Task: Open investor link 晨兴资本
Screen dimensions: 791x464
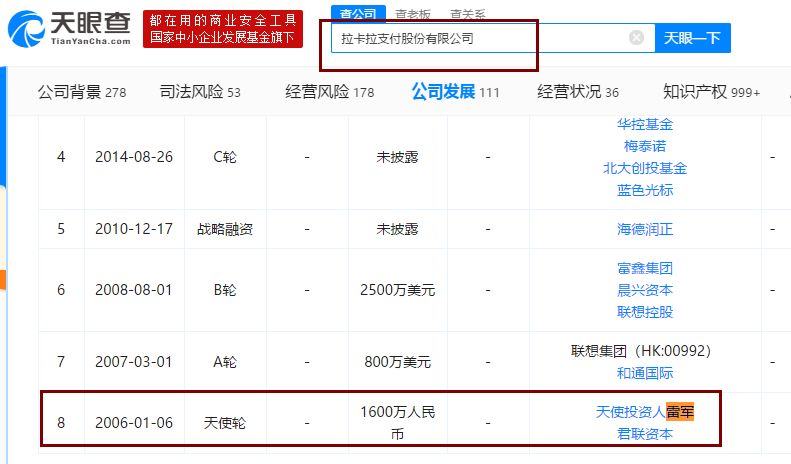Action: pos(645,291)
